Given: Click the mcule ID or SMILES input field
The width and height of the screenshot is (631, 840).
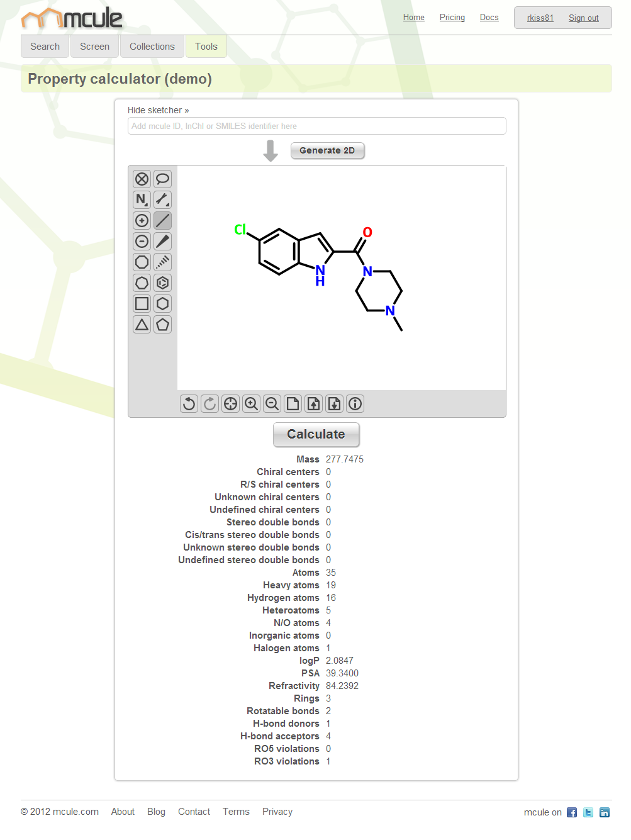Looking at the screenshot, I should 316,126.
